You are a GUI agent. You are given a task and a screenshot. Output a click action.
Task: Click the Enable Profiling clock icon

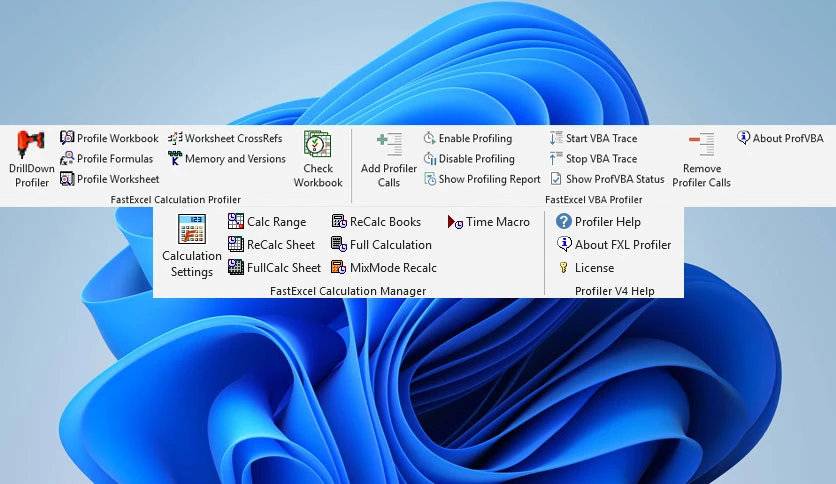[x=430, y=138]
